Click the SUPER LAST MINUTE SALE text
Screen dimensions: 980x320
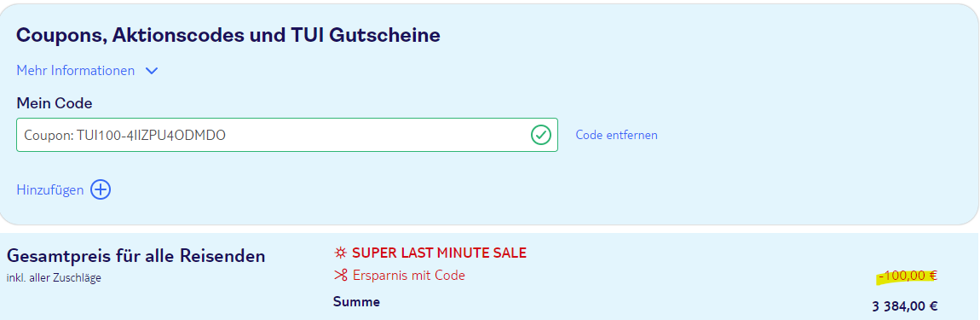(x=440, y=253)
